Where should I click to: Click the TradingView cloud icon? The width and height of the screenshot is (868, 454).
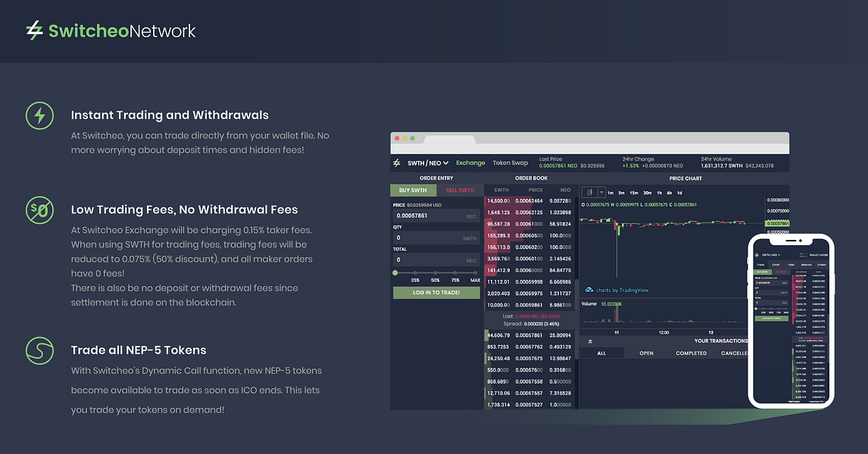click(x=589, y=290)
